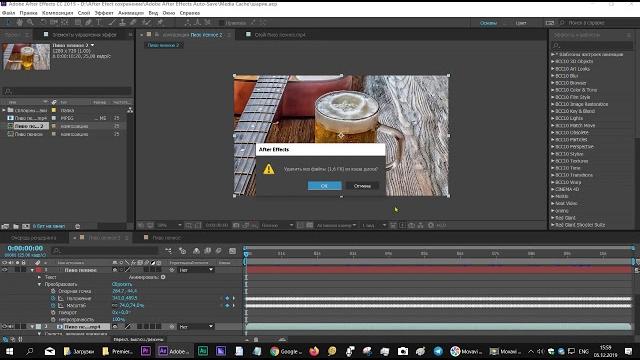Toggle Snapping checkbox in the toolbar
640x360 pixels.
pos(222,23)
